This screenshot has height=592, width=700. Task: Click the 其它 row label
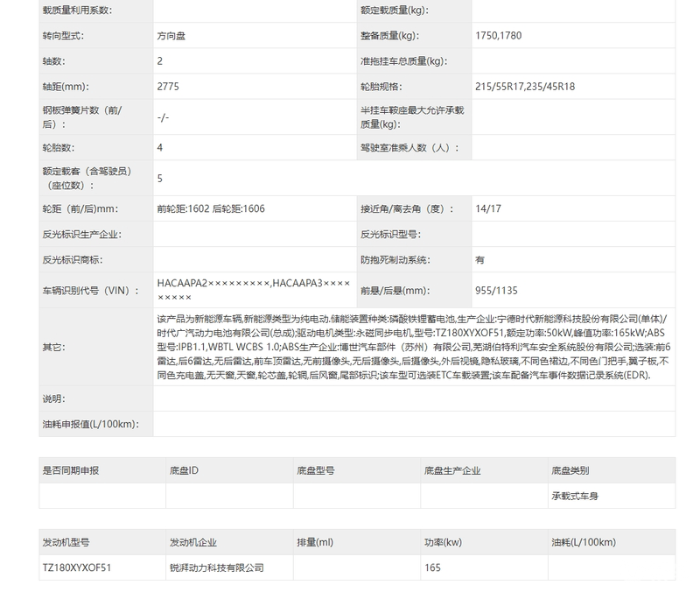(53, 347)
